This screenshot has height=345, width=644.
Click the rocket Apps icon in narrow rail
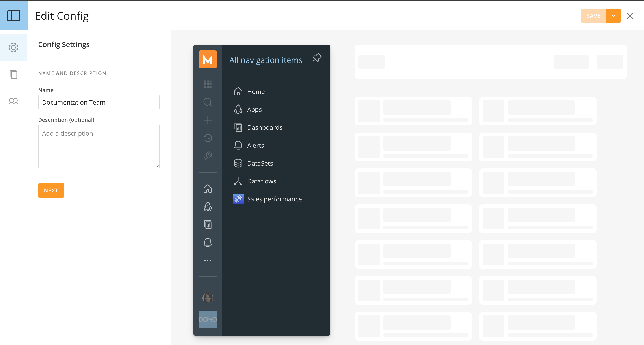point(208,206)
